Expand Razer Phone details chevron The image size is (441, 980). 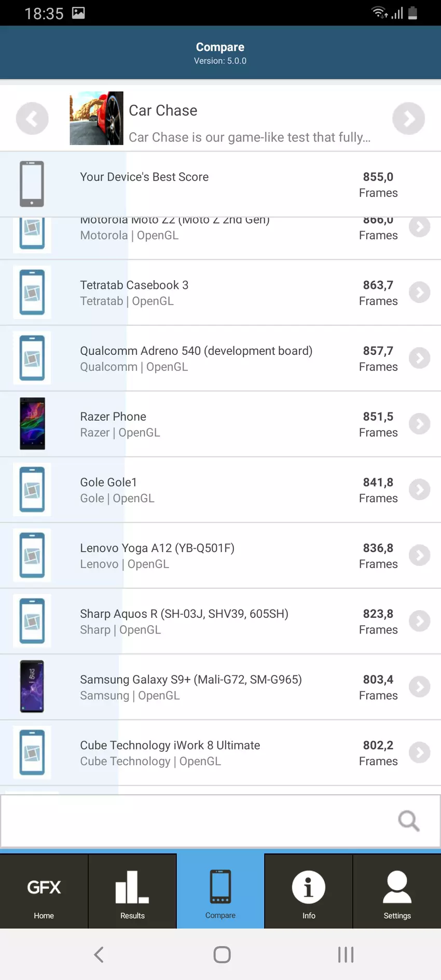(419, 424)
